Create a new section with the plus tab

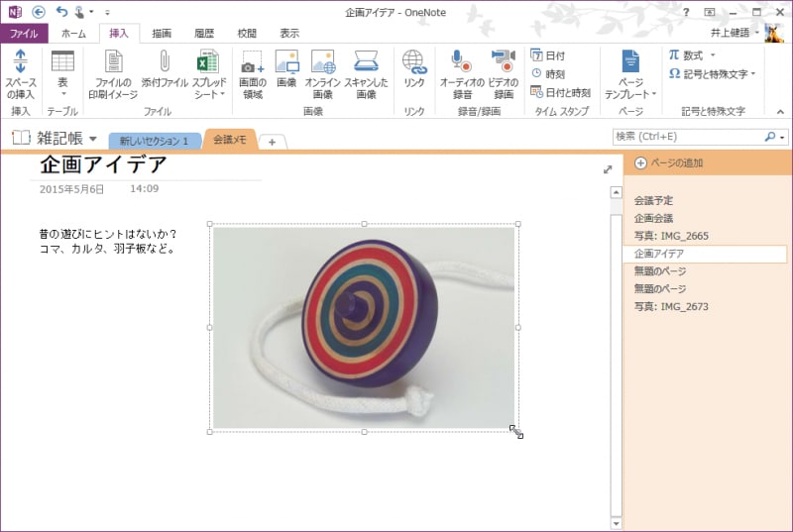(272, 142)
